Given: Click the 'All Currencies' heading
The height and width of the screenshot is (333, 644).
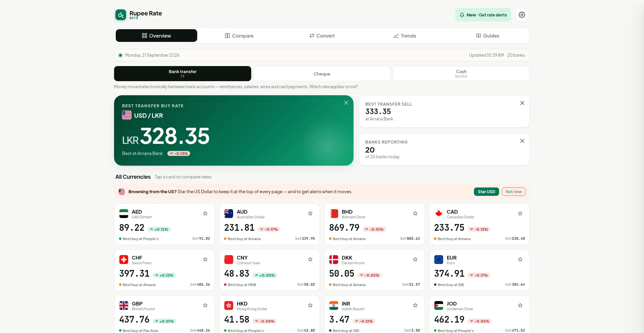Looking at the screenshot, I should click(x=133, y=177).
